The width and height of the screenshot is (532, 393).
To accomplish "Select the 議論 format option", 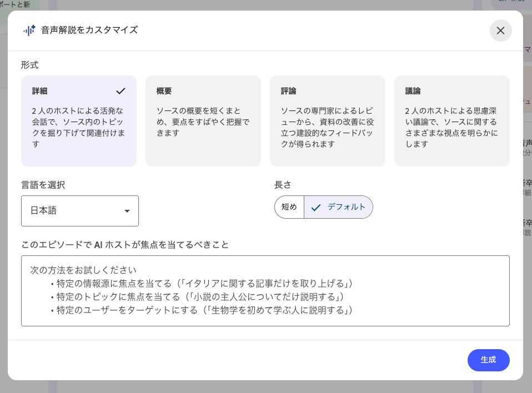I will coord(451,121).
